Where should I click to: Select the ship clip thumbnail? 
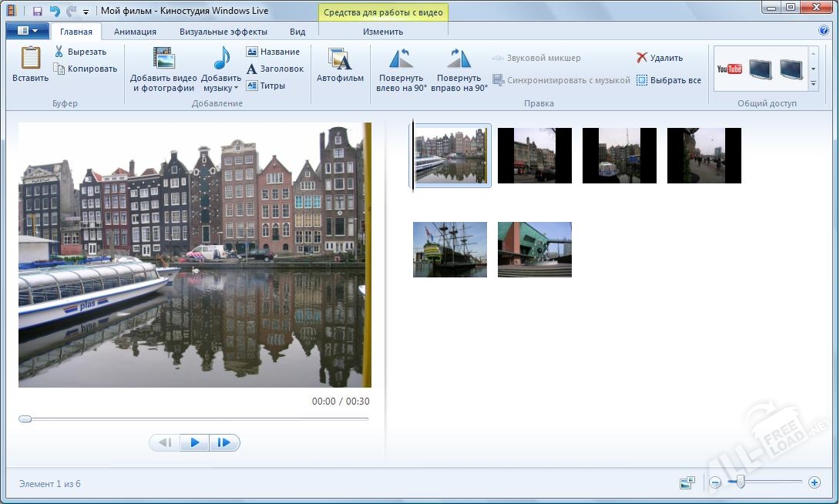point(449,249)
